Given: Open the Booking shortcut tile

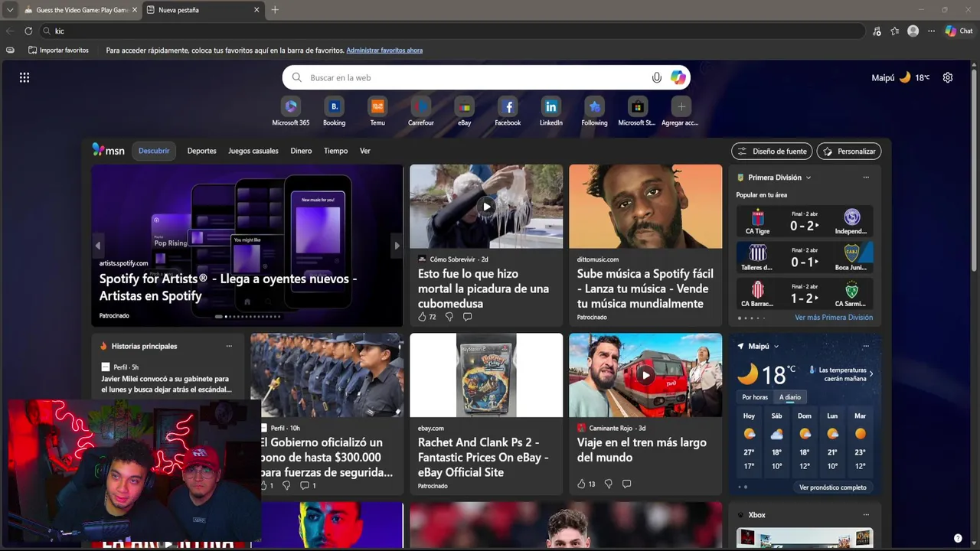Looking at the screenshot, I should (334, 112).
